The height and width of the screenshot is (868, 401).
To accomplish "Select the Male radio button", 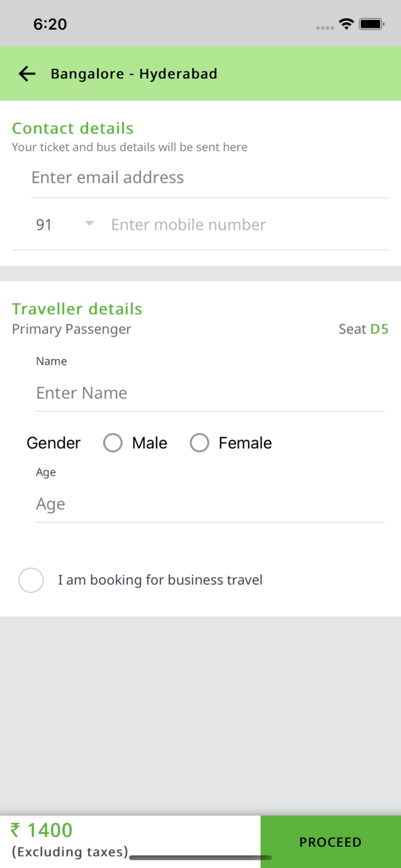I will tap(113, 443).
